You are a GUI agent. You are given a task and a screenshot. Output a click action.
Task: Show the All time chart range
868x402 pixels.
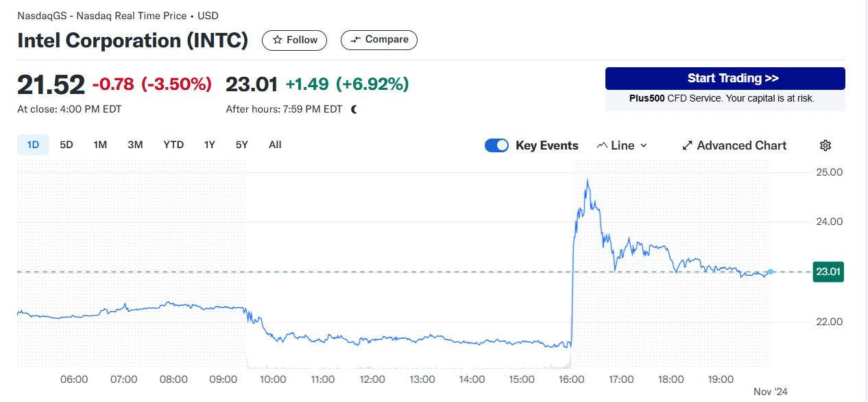click(275, 145)
